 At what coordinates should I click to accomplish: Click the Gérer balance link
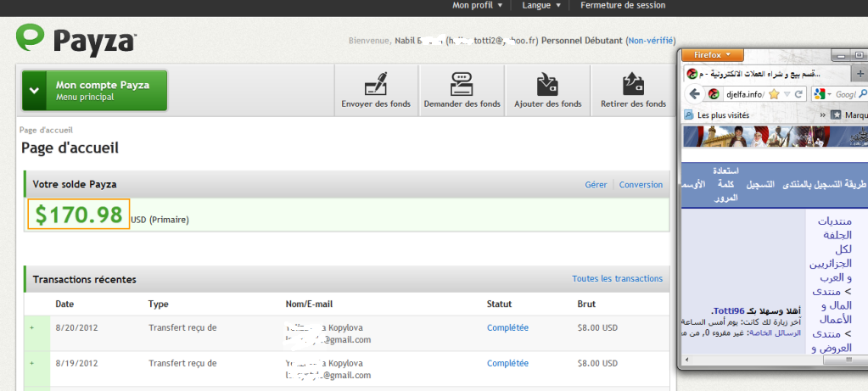tap(596, 185)
